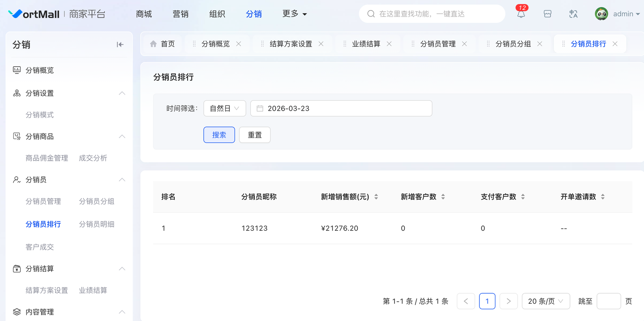Collapse the 分销设置 sidebar section
Screen dimensions: 644x321
(x=122, y=93)
